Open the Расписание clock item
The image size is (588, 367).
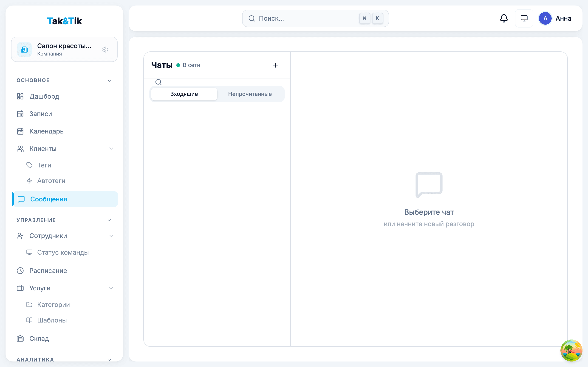click(48, 271)
